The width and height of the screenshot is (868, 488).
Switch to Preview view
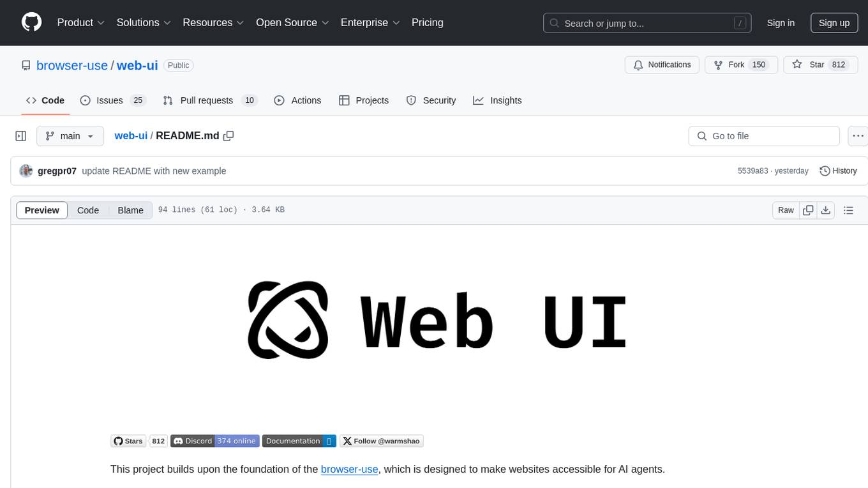coord(42,210)
